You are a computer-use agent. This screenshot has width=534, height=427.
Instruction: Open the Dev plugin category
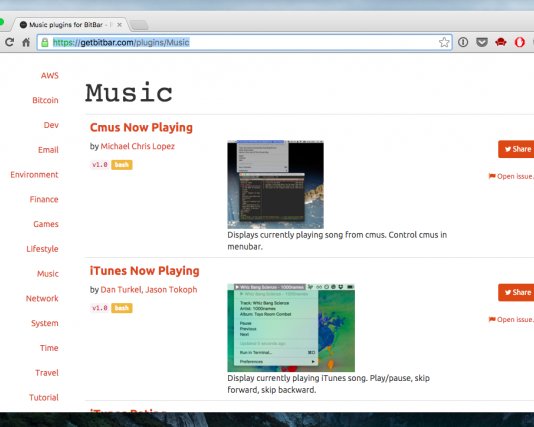[x=51, y=125]
